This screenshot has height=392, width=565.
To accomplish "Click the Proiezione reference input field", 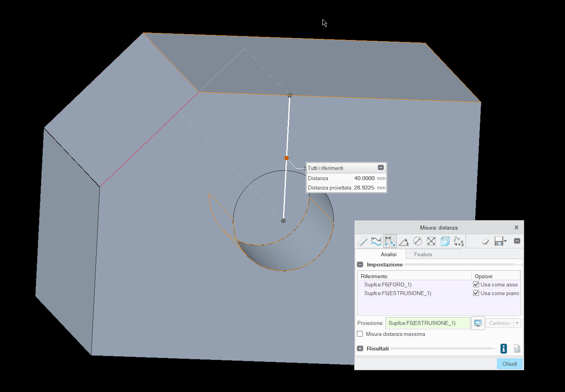I will (428, 323).
